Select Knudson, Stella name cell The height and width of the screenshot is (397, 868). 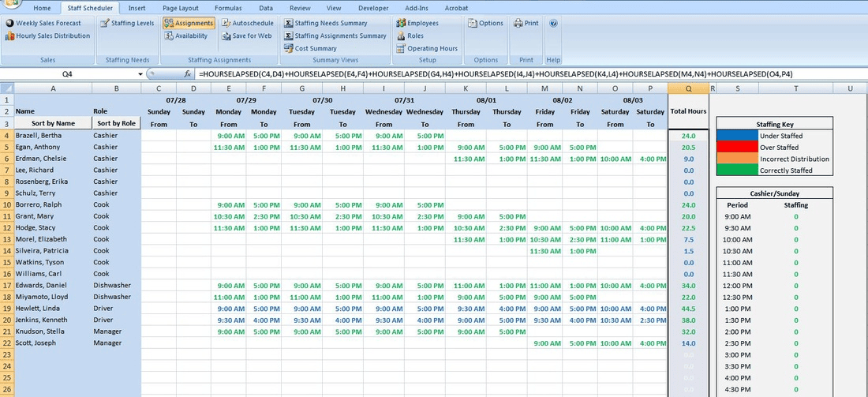[53, 331]
